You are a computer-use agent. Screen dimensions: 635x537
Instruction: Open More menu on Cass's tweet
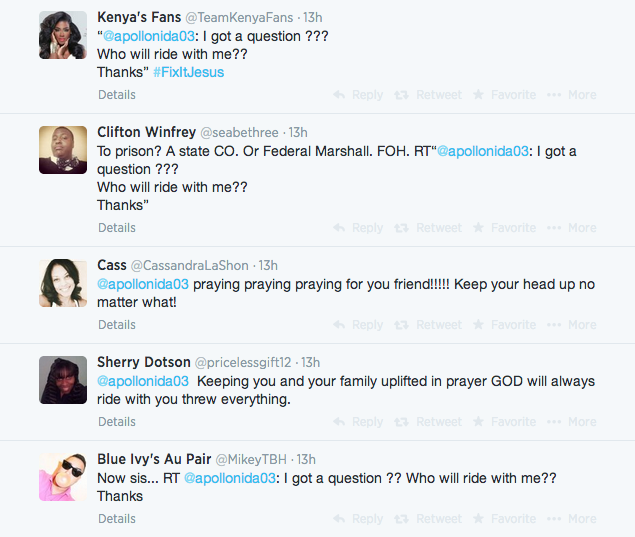[x=571, y=325]
